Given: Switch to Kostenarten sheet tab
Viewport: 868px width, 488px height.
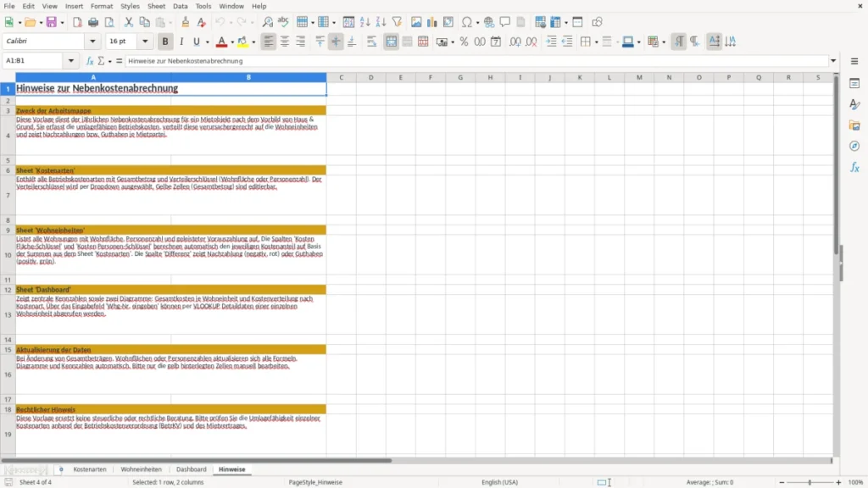Looking at the screenshot, I should pos(90,469).
